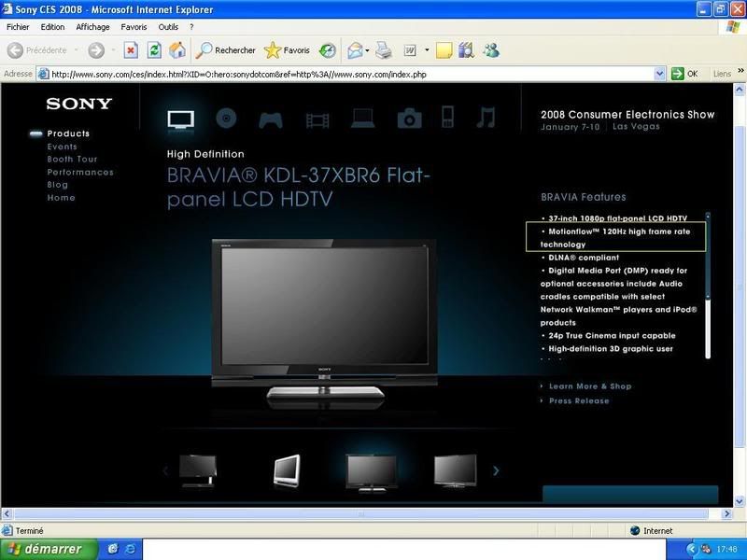Click the horizontal scrollbar right arrow
747x560 pixels.
point(726,514)
